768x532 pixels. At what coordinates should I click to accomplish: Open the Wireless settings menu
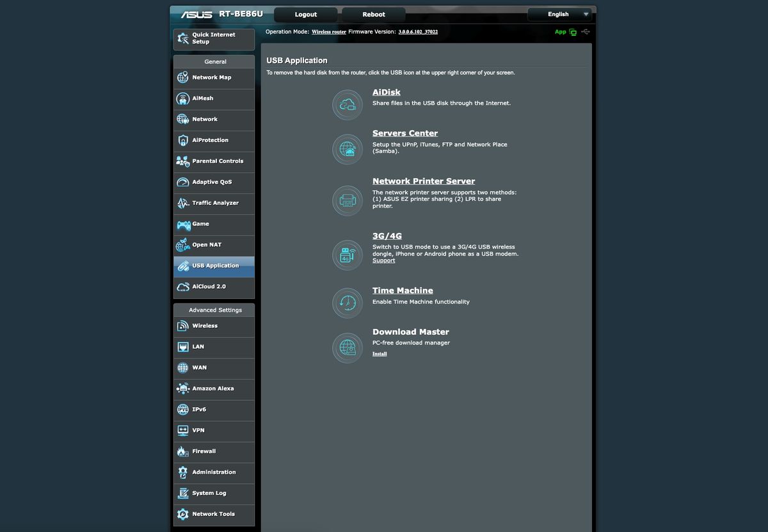[214, 326]
